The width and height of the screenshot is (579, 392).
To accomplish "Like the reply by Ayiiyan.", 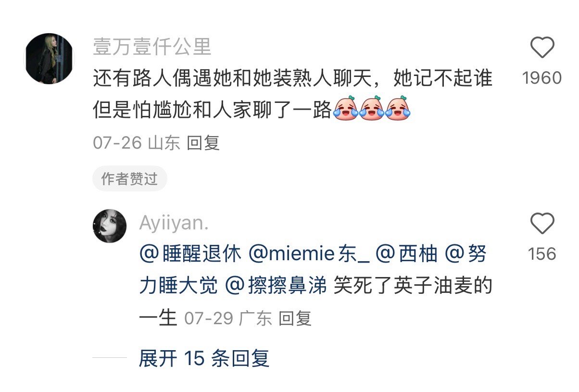I will [542, 224].
